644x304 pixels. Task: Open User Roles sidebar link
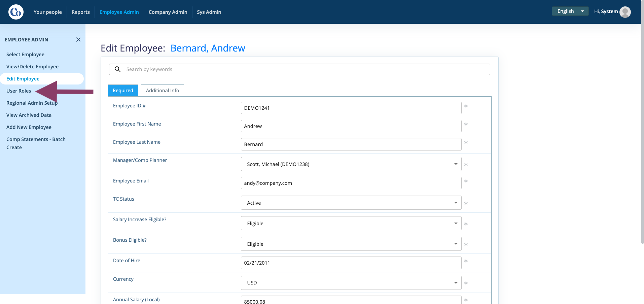pos(19,91)
